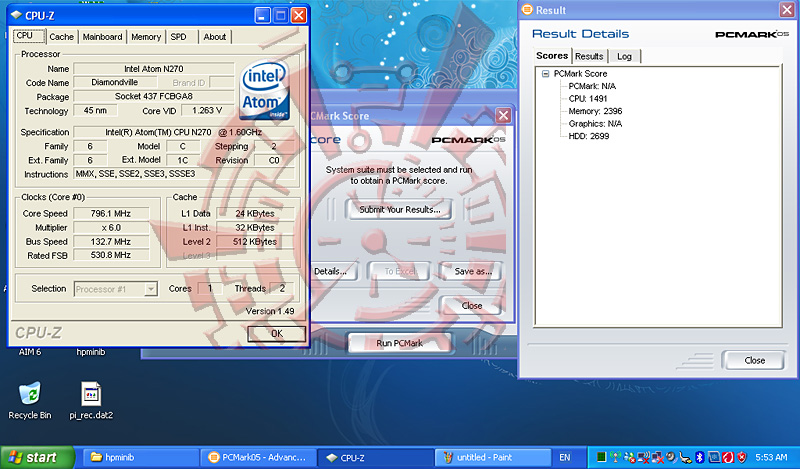
Task: Click the Windows Messenger tray icon
Action: click(630, 457)
